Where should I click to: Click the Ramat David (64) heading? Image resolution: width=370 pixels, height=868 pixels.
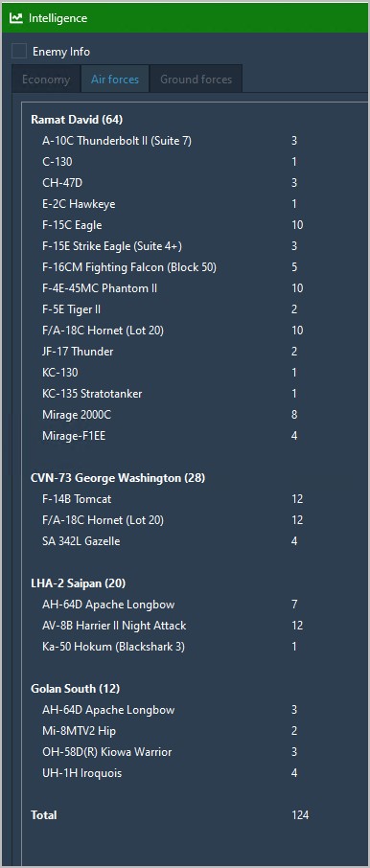[77, 120]
